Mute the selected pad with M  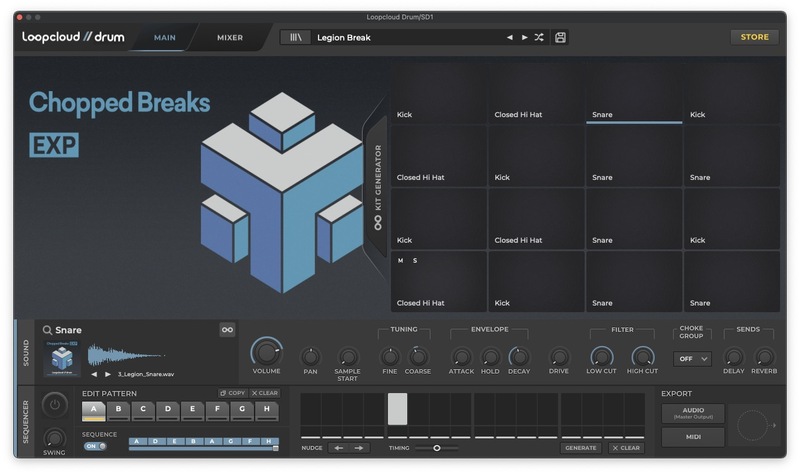click(401, 261)
